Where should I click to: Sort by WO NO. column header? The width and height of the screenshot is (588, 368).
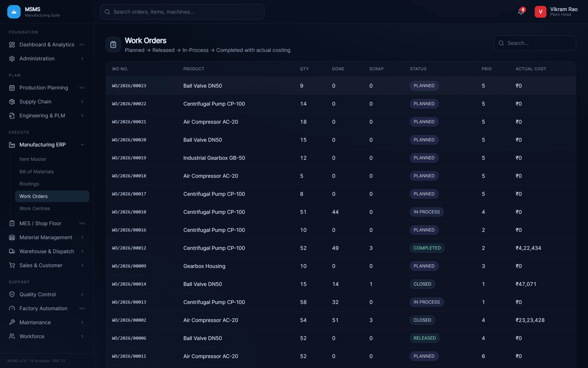pos(120,69)
